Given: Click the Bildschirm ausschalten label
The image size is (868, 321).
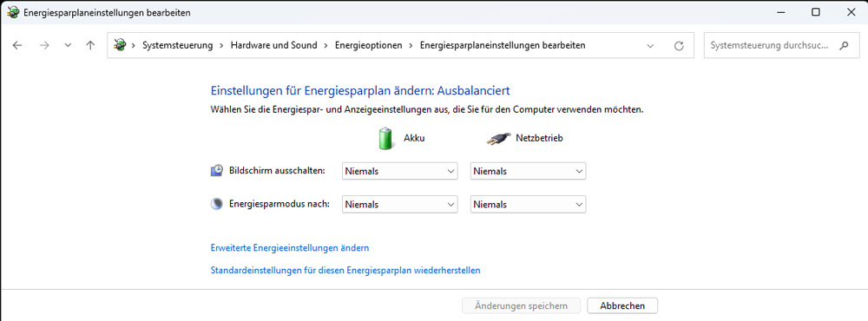Looking at the screenshot, I should coord(277,170).
